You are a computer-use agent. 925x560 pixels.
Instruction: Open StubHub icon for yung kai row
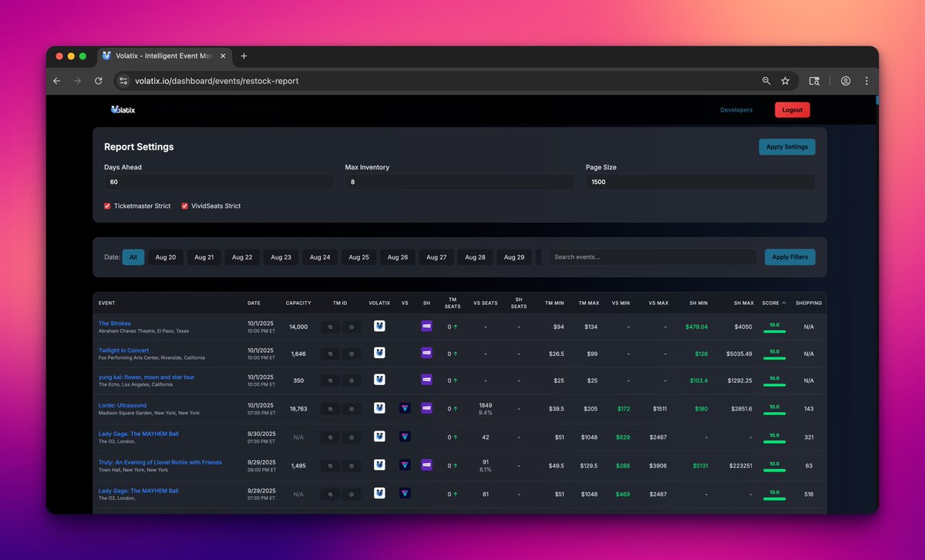coord(426,380)
